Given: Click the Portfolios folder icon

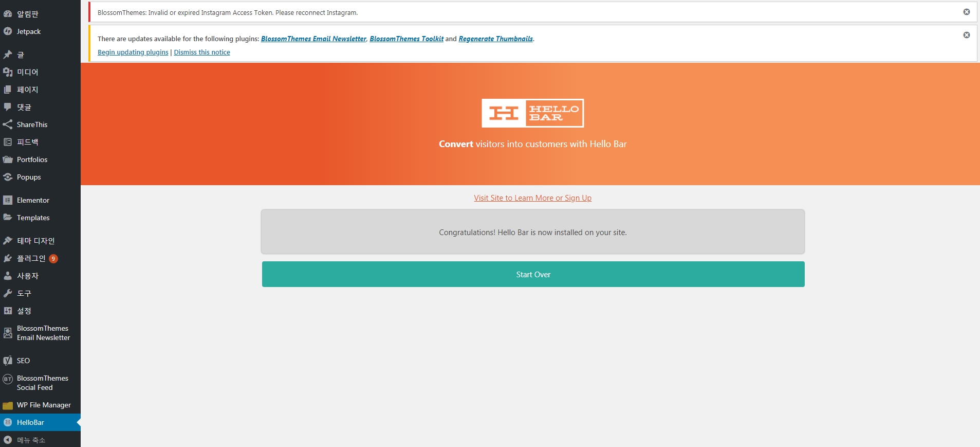Looking at the screenshot, I should [8, 159].
